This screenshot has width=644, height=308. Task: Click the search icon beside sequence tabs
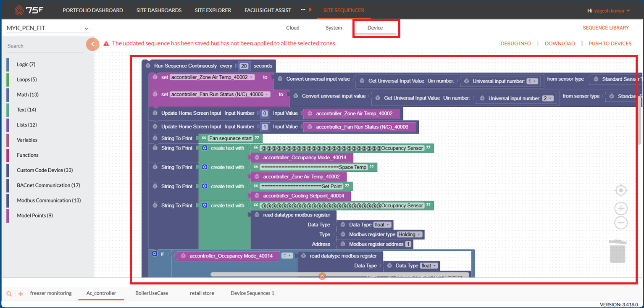9,294
